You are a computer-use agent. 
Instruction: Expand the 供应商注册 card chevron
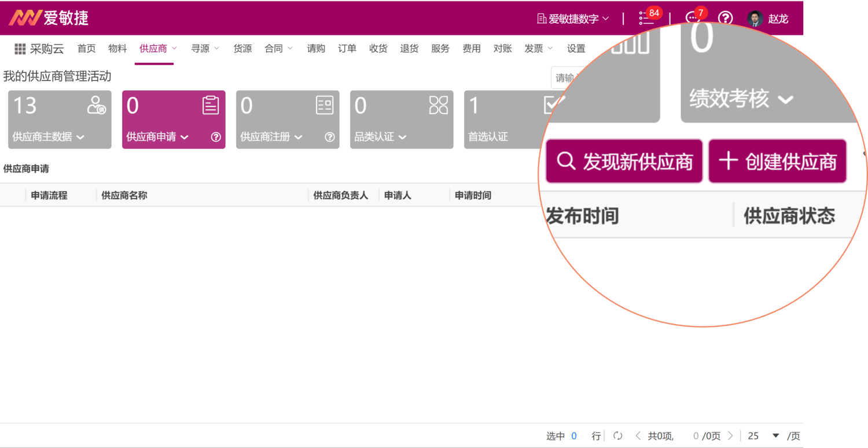tap(299, 137)
